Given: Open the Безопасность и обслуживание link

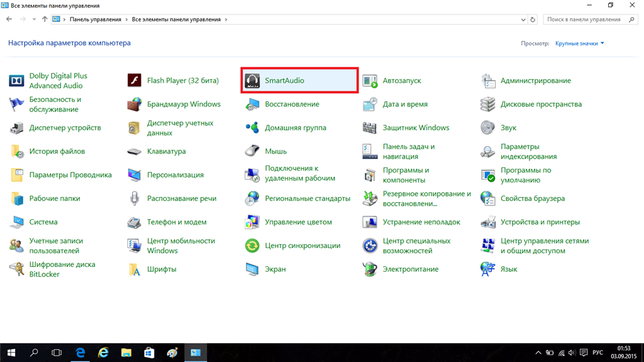Looking at the screenshot, I should (55, 105).
